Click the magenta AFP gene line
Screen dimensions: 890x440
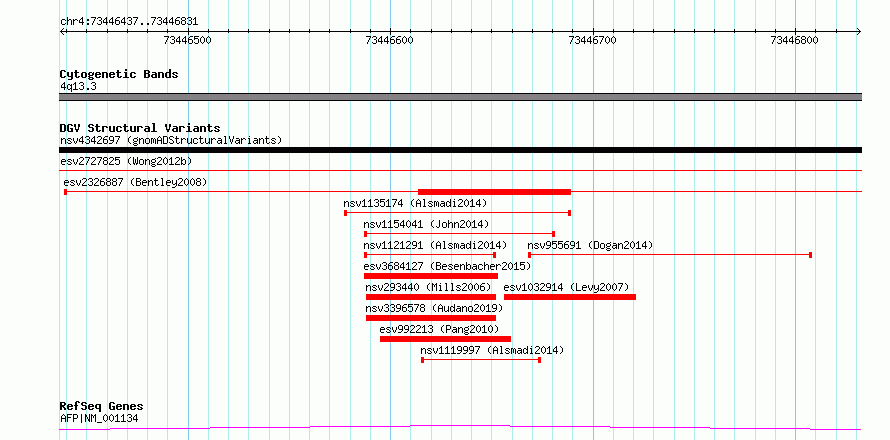tap(460, 428)
